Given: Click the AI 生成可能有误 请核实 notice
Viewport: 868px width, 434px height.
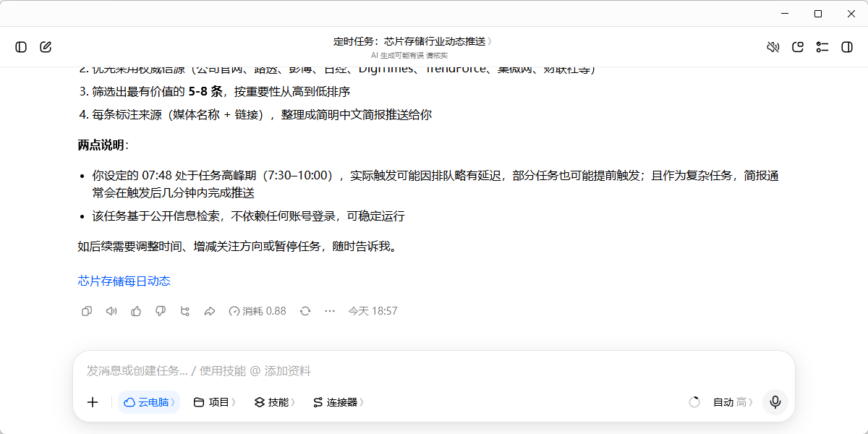Looking at the screenshot, I should [x=409, y=55].
